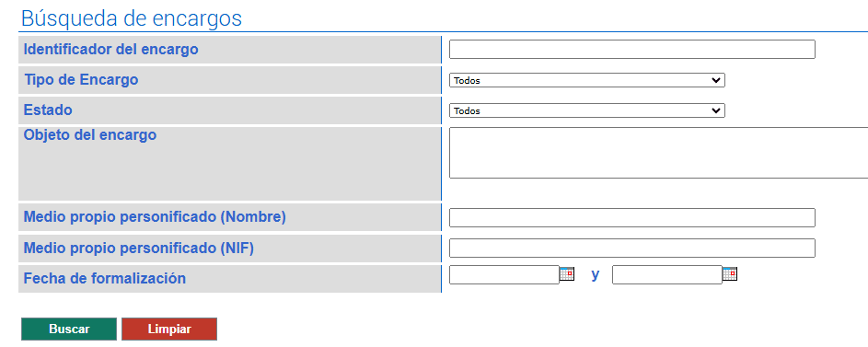Click the Fecha de formalización label
The width and height of the screenshot is (868, 347).
click(x=105, y=278)
